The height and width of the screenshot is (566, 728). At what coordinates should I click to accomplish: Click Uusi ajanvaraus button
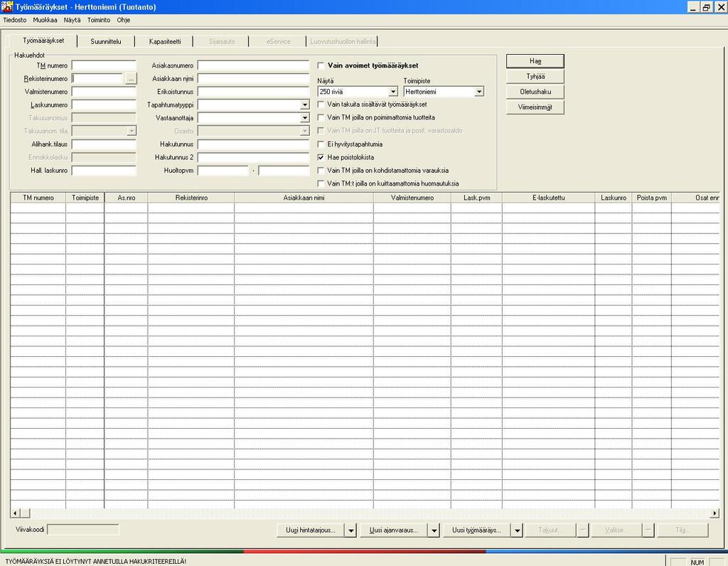click(394, 530)
